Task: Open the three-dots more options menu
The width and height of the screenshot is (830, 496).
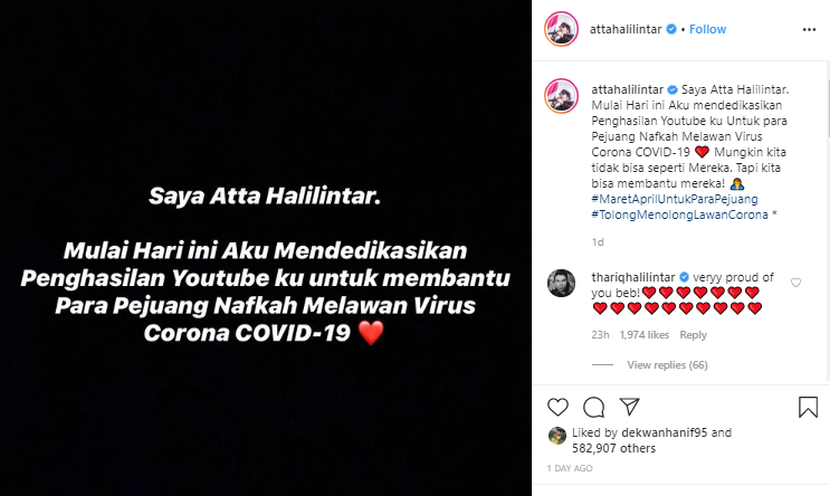Action: (x=809, y=30)
